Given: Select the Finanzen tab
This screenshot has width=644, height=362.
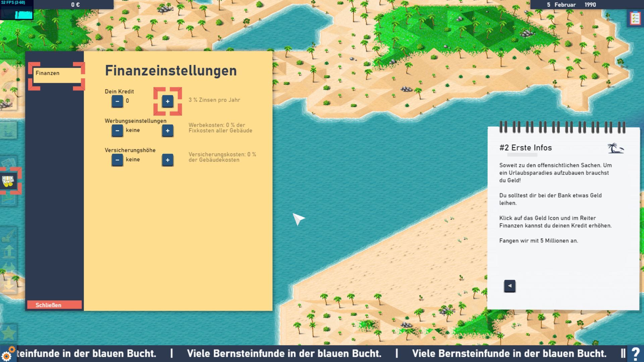Looking at the screenshot, I should click(x=56, y=76).
